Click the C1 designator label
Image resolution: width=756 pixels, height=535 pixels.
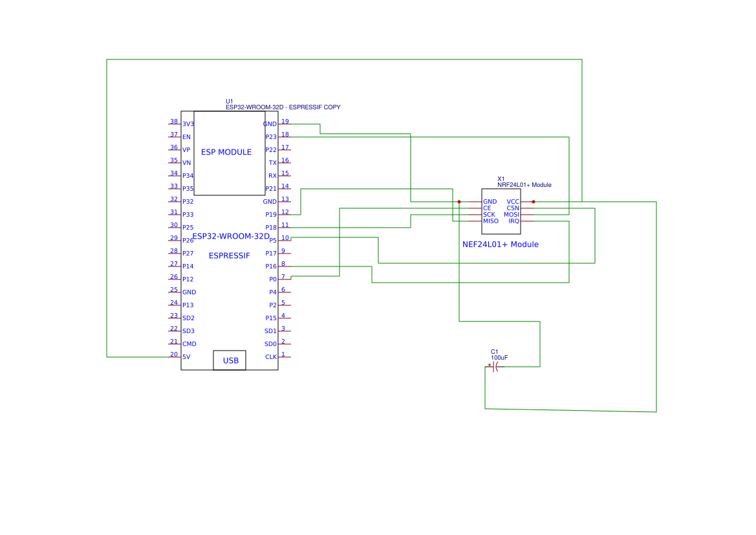pyautogui.click(x=494, y=352)
